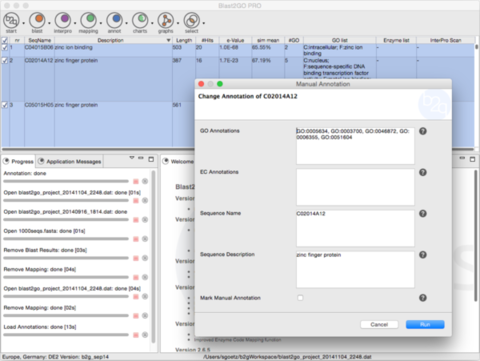Click the Sequence Description text field

[355, 269]
